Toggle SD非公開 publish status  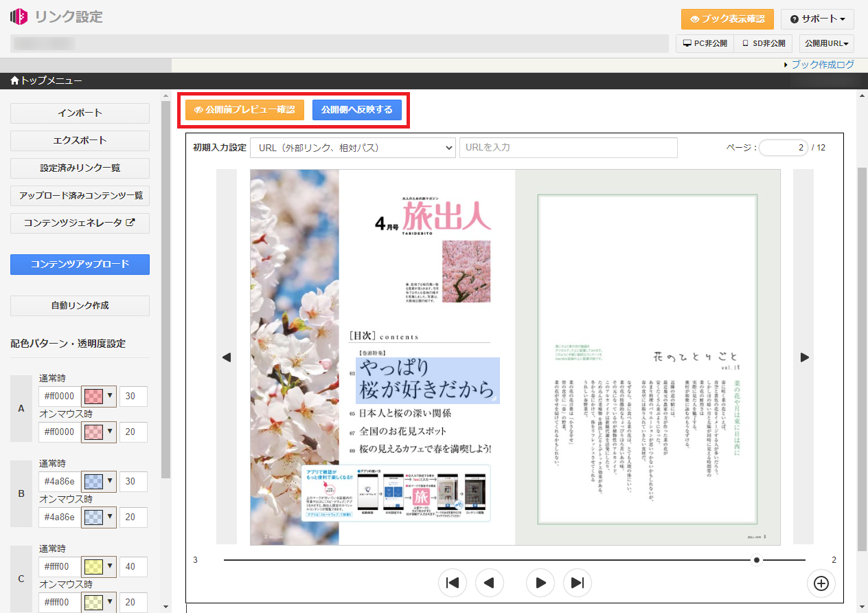tap(763, 43)
